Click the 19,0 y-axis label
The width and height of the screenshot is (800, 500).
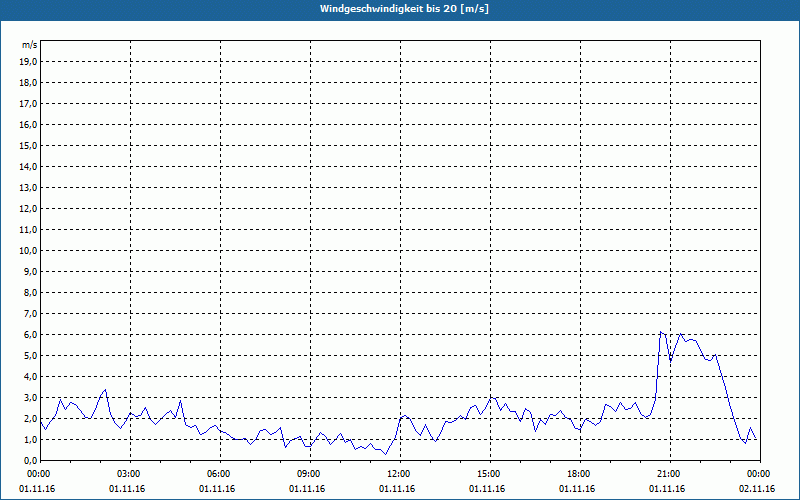pos(28,62)
